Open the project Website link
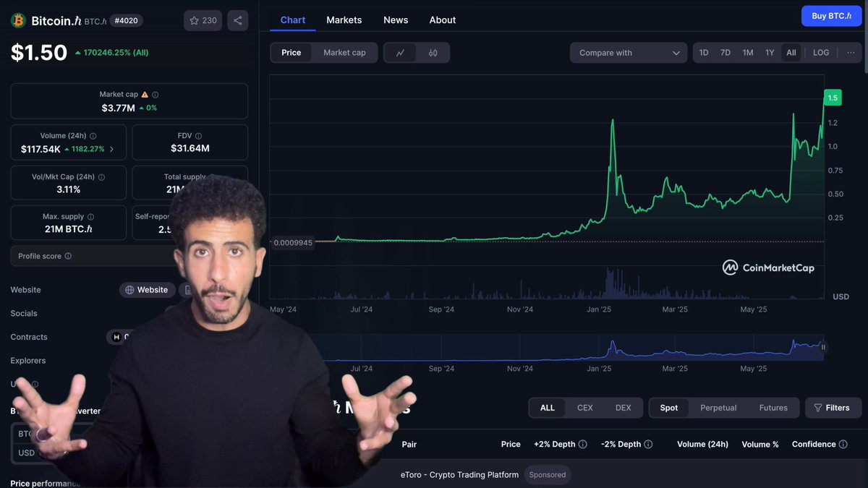The image size is (868, 488). (148, 290)
